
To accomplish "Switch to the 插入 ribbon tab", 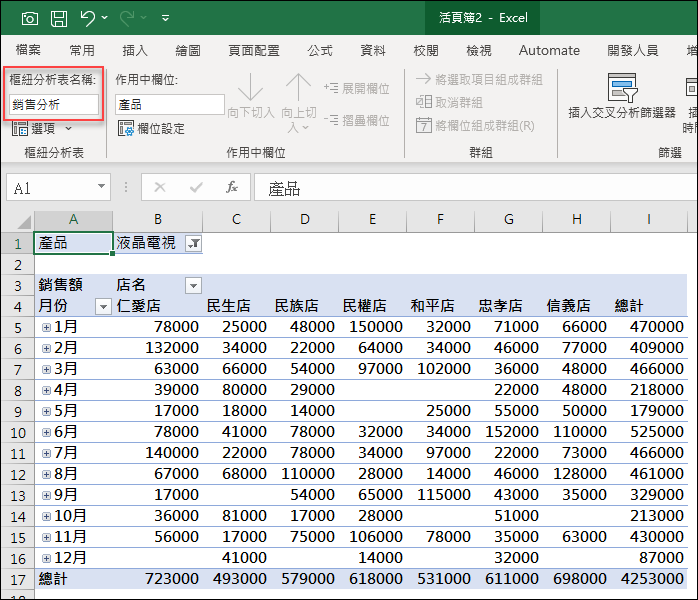I will pyautogui.click(x=134, y=50).
